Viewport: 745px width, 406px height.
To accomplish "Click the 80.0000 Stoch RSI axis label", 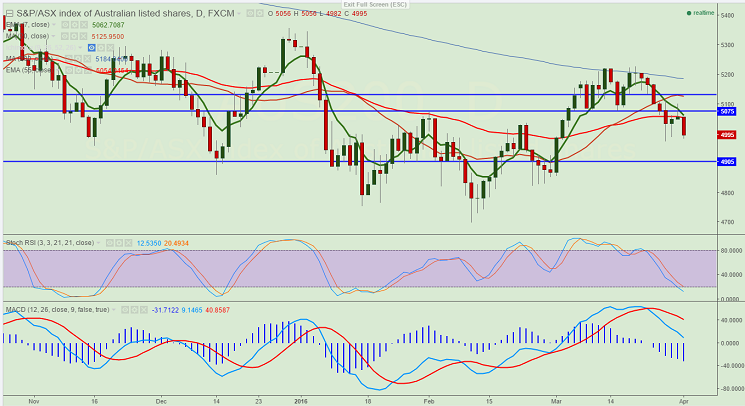I will point(730,250).
